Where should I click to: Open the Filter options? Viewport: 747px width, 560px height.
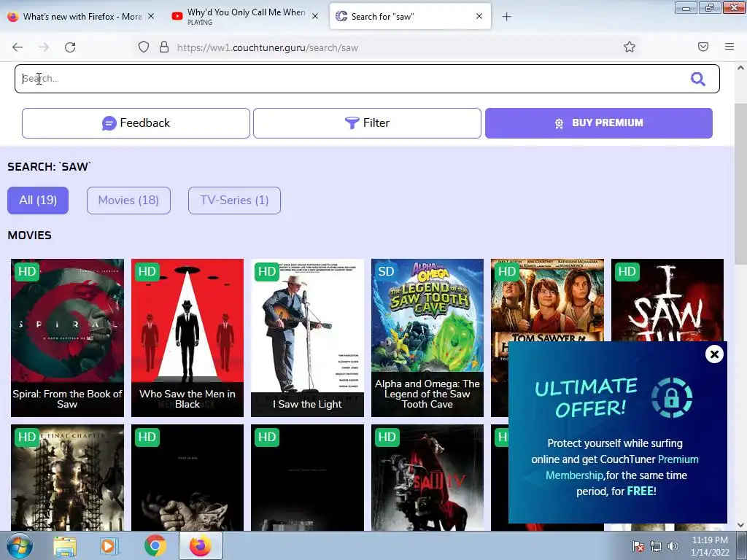[x=367, y=123]
